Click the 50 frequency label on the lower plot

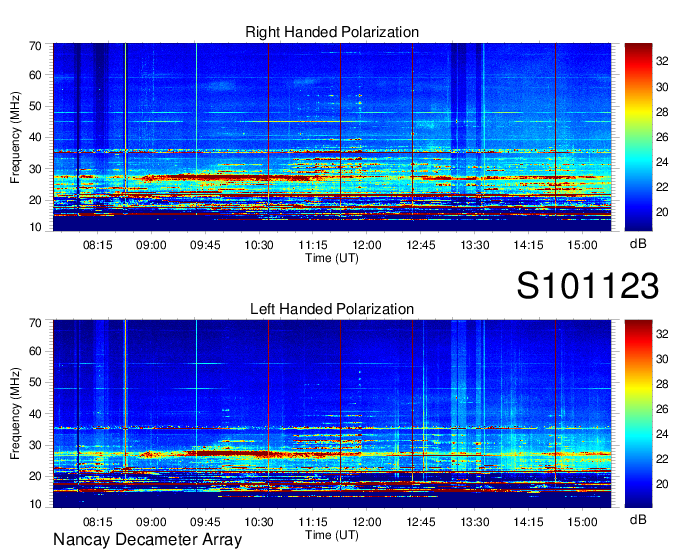click(x=35, y=382)
